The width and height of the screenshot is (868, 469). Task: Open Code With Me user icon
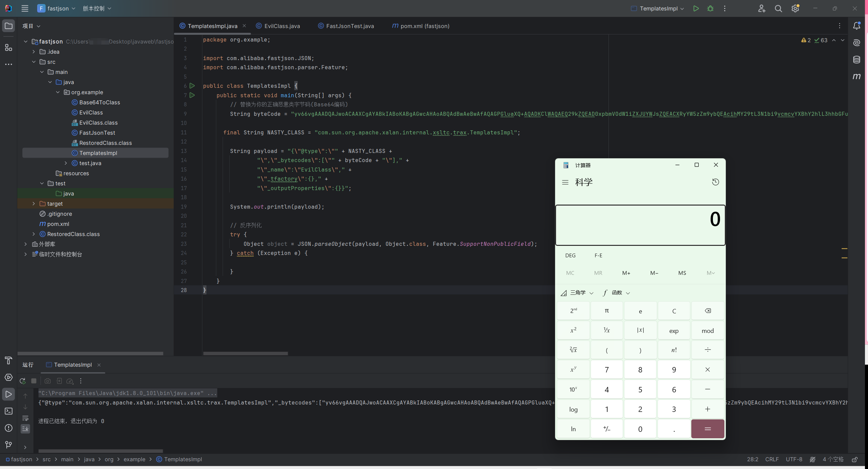[x=762, y=8]
